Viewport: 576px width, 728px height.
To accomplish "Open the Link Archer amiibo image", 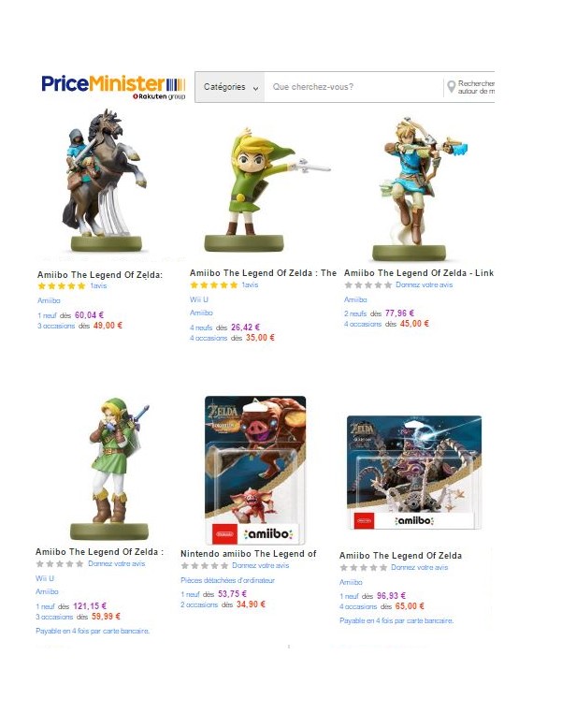I will coord(417,188).
